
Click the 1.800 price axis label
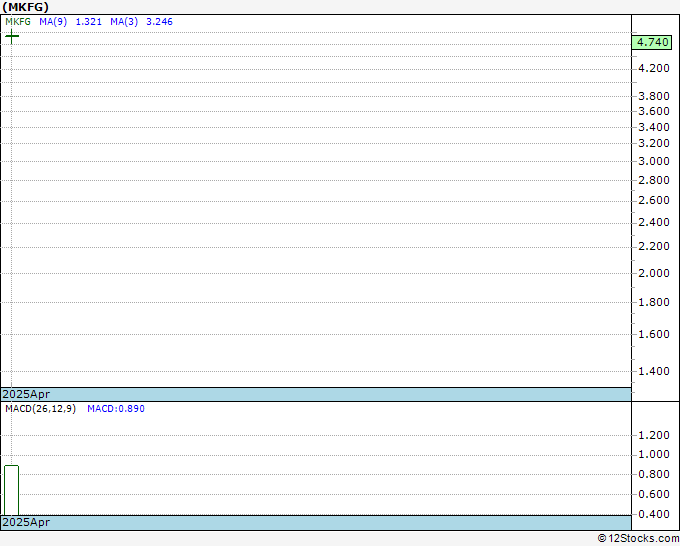[x=654, y=302]
